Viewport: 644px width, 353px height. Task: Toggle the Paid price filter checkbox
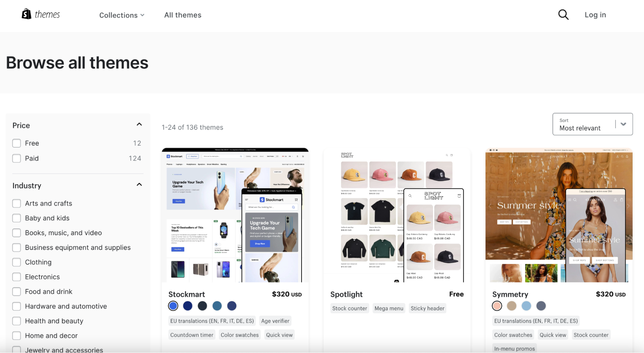tap(16, 157)
